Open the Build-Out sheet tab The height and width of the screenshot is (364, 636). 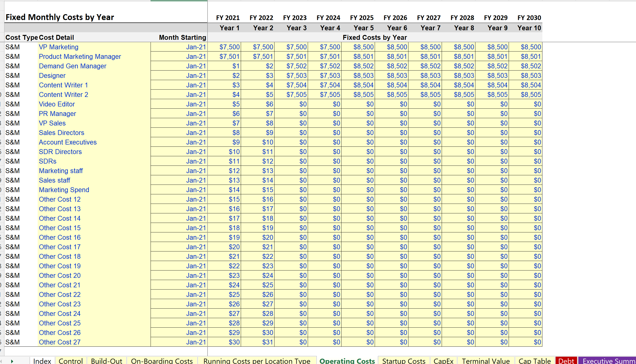click(107, 361)
